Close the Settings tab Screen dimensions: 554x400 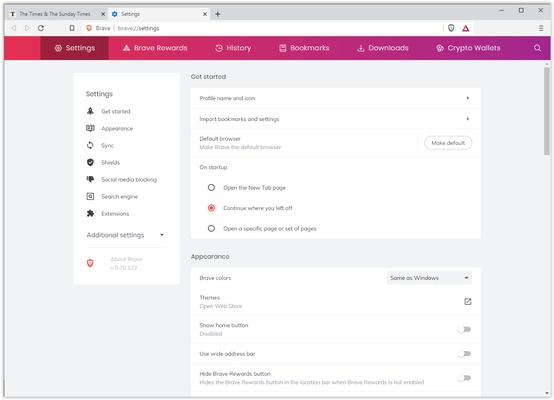point(205,14)
